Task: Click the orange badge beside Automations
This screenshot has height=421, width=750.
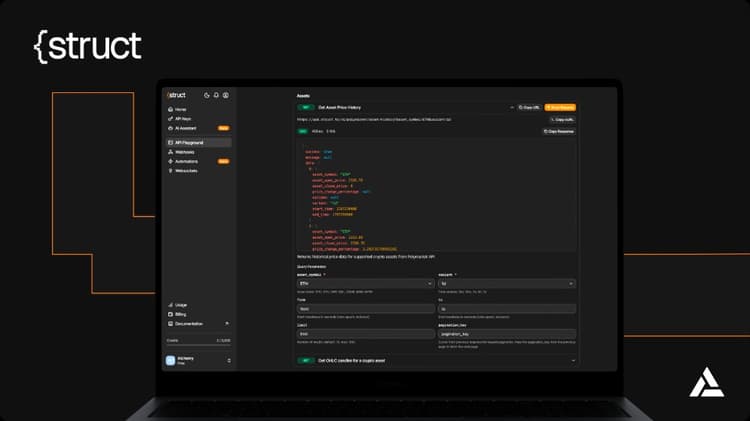Action: pyautogui.click(x=223, y=161)
